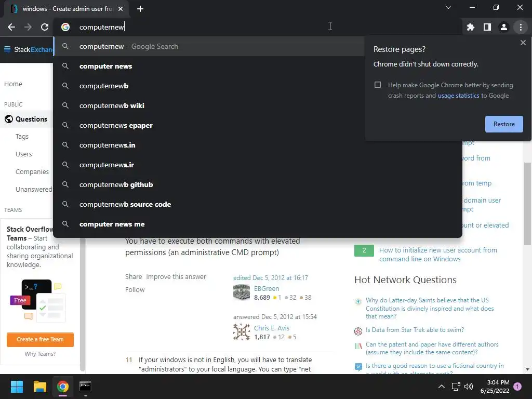Open a new tab with the plus button
Viewport: 532px width, 399px height.
pos(140,9)
